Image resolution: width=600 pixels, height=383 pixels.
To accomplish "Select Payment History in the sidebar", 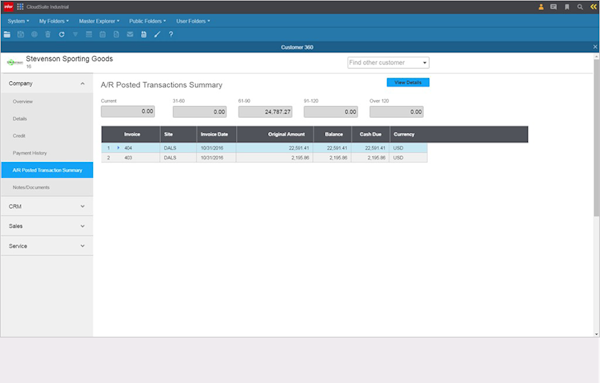I will click(x=47, y=153).
